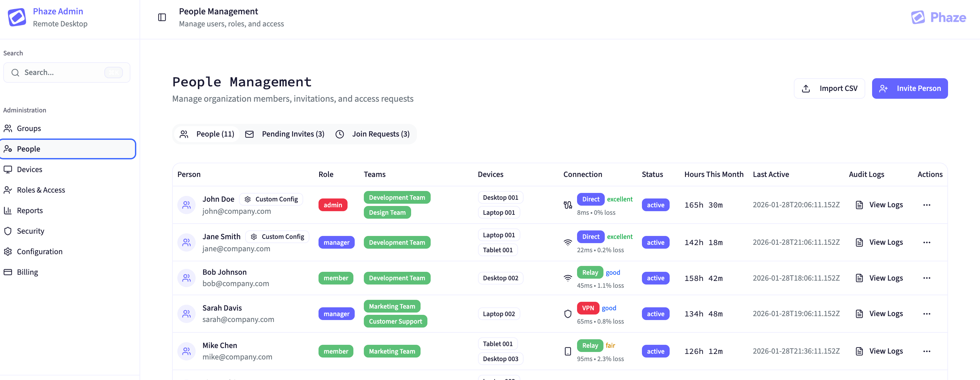
Task: Click the Invite Person button
Action: 910,88
